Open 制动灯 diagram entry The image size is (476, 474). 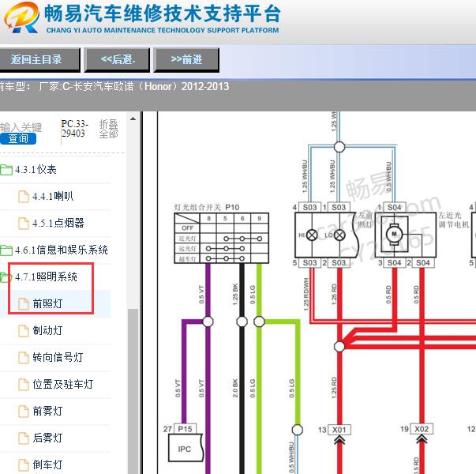(47, 330)
